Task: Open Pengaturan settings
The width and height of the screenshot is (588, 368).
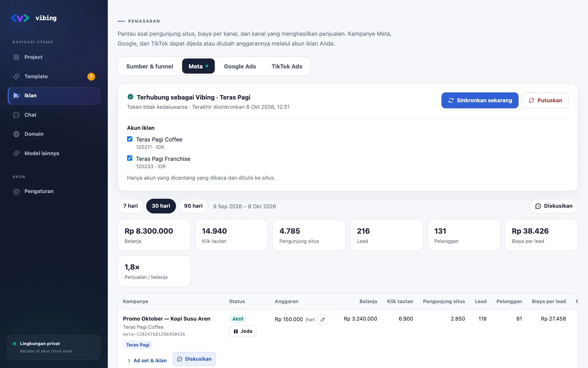Action: [54, 191]
